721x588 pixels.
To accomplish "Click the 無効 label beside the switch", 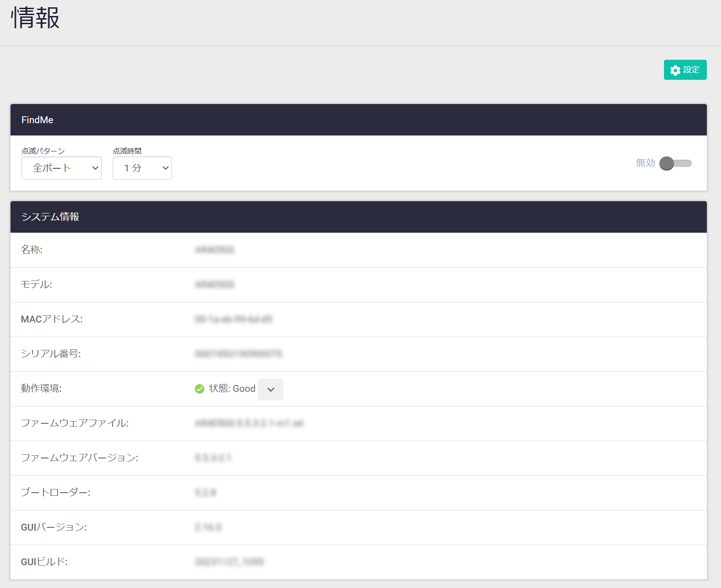I will coord(645,163).
